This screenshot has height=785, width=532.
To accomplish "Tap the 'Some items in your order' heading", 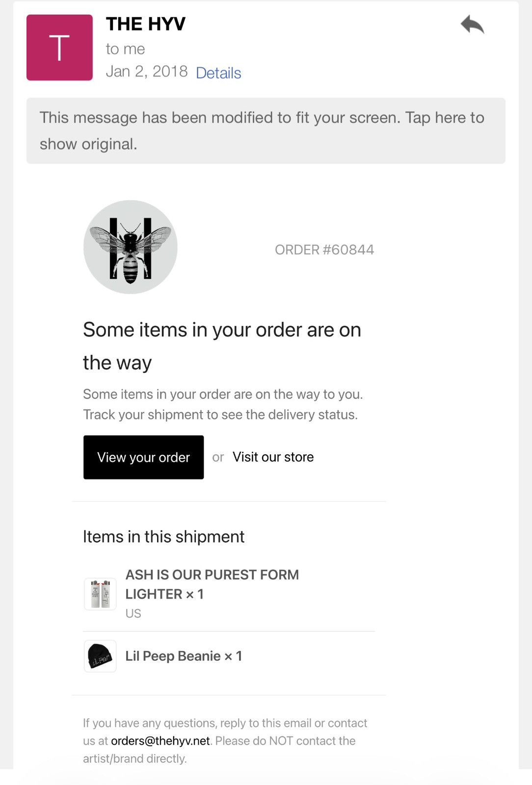I will click(x=222, y=346).
